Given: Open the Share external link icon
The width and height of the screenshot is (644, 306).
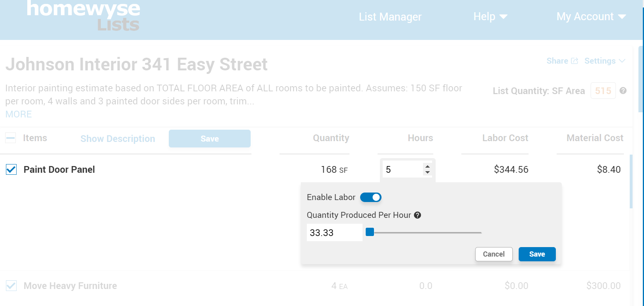Looking at the screenshot, I should click(574, 61).
